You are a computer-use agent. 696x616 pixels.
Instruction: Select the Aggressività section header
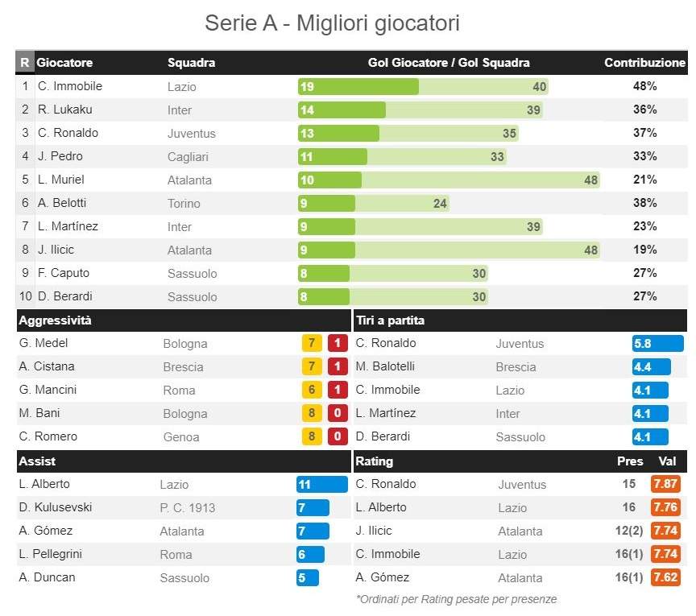[55, 320]
